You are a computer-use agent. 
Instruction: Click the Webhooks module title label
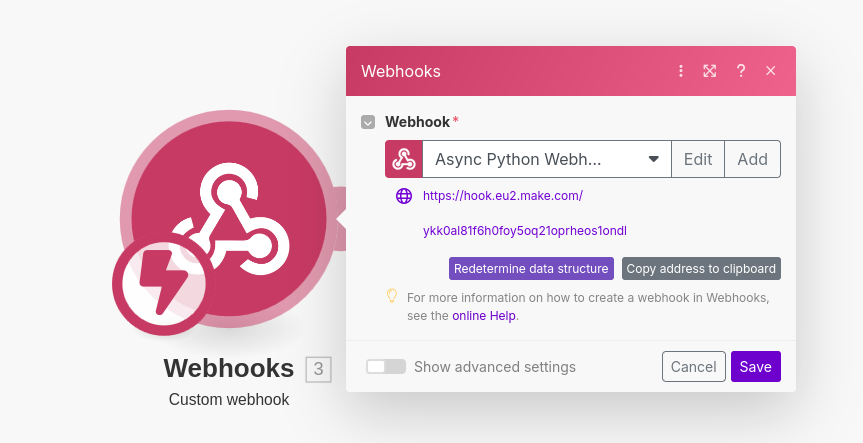point(228,368)
